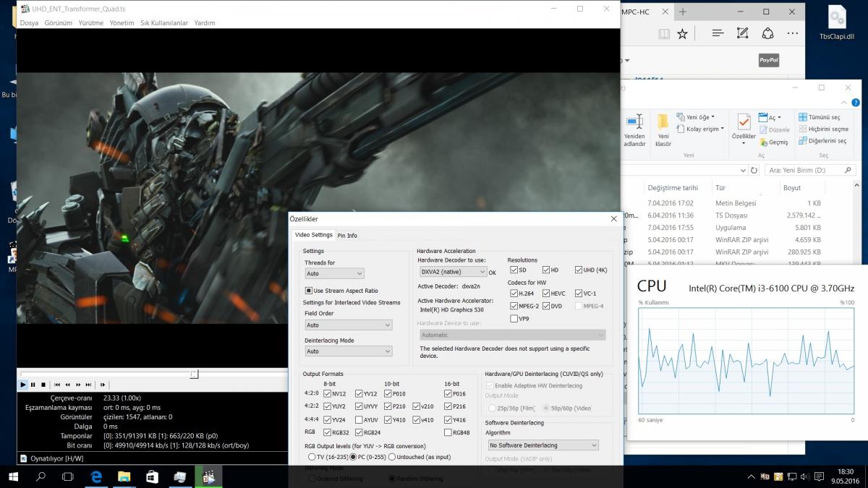The width and height of the screenshot is (868, 488).
Task: Expand the Deinterlacing Mode dropdown
Action: 348,351
